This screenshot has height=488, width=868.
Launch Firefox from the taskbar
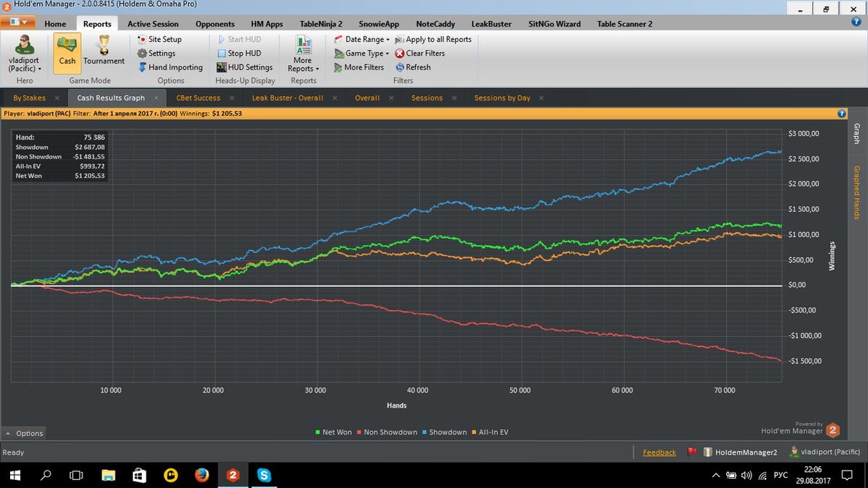(x=202, y=475)
